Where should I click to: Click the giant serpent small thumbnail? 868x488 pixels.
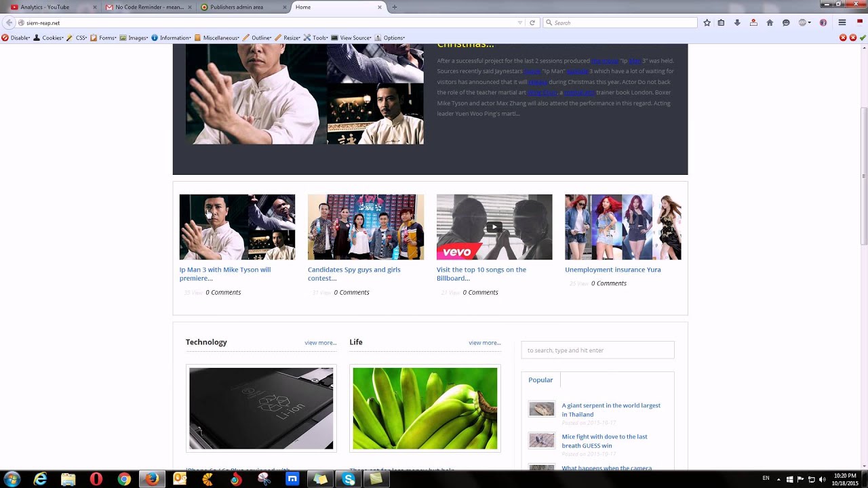point(542,409)
